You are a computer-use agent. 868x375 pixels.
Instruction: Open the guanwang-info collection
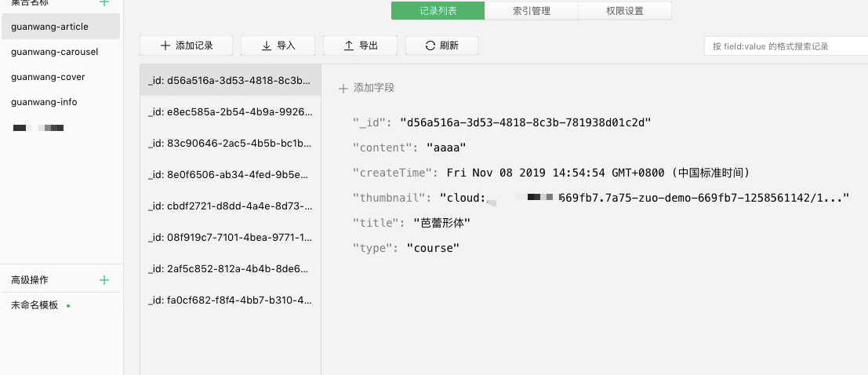pos(45,102)
